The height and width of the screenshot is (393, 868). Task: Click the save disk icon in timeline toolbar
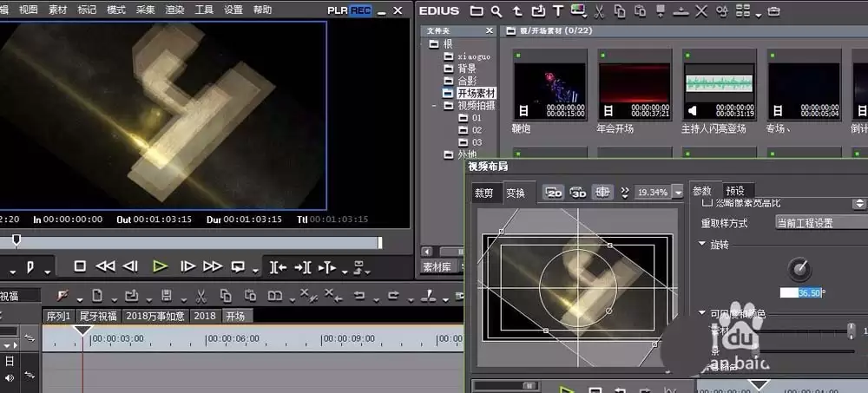tap(166, 296)
